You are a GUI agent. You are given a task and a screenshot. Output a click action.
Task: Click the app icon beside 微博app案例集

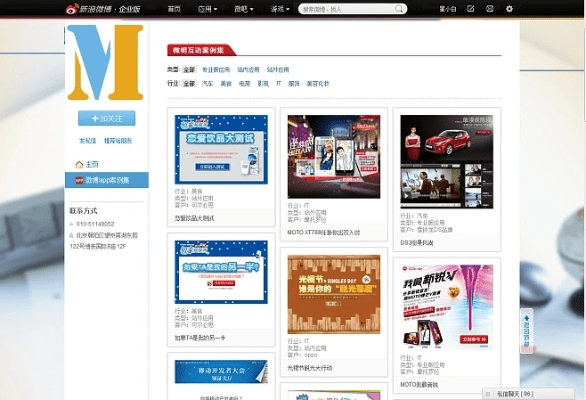pyautogui.click(x=79, y=180)
